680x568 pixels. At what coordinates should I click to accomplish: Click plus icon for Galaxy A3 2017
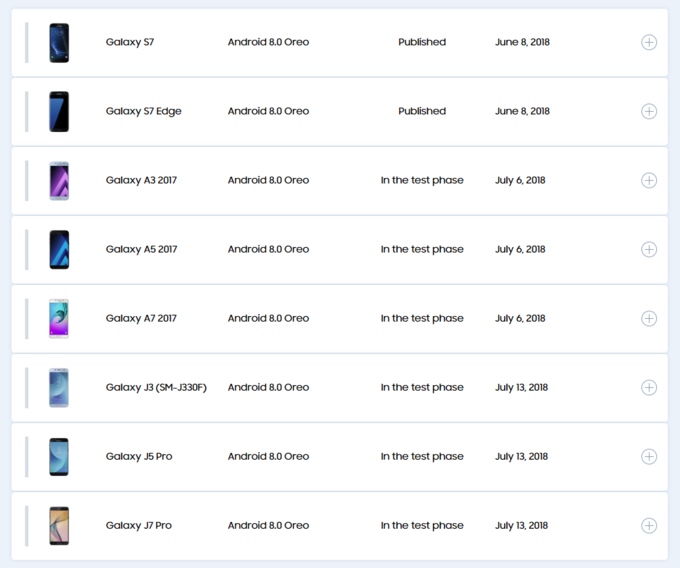(649, 180)
